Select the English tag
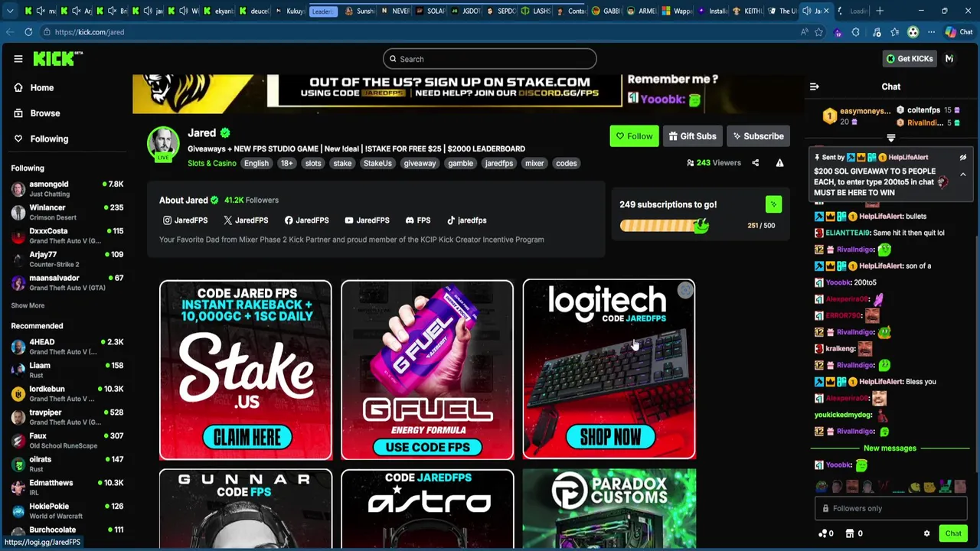The height and width of the screenshot is (551, 980). click(x=256, y=163)
